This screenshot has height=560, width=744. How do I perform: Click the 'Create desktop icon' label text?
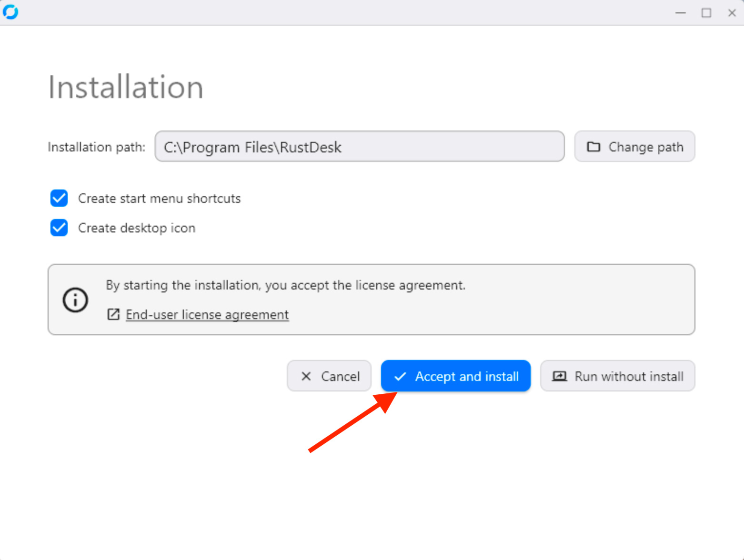point(137,228)
